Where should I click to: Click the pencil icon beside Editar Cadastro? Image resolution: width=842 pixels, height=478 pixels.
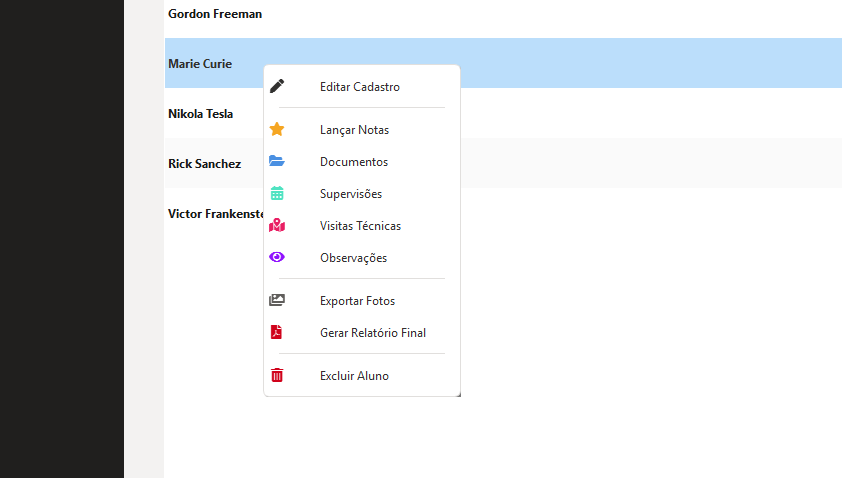[277, 86]
